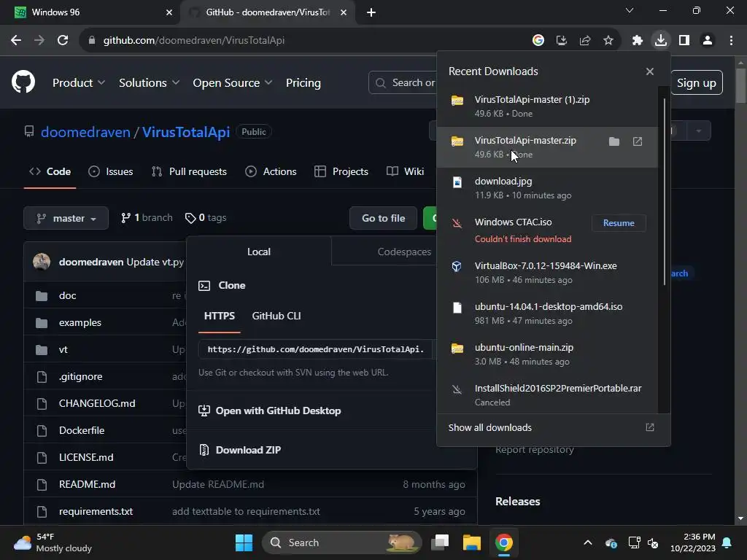The height and width of the screenshot is (560, 747).
Task: Click the 0 tags link
Action: pos(206,217)
